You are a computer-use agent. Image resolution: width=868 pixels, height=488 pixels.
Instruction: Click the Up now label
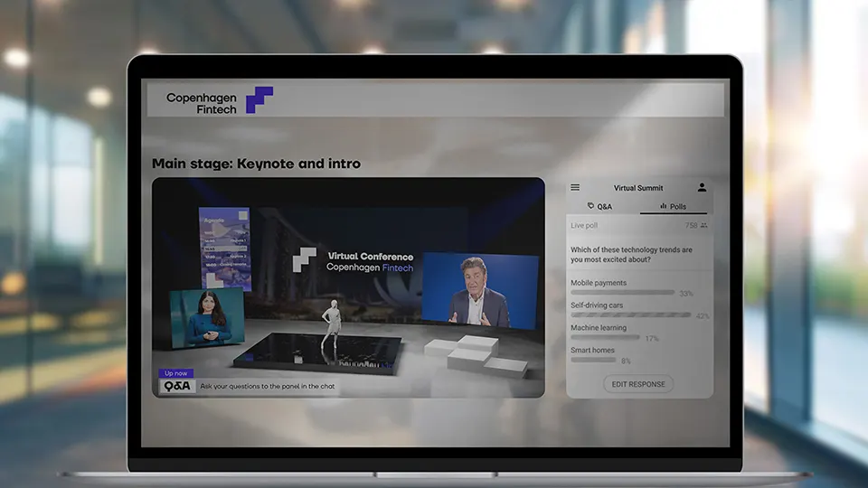(176, 373)
